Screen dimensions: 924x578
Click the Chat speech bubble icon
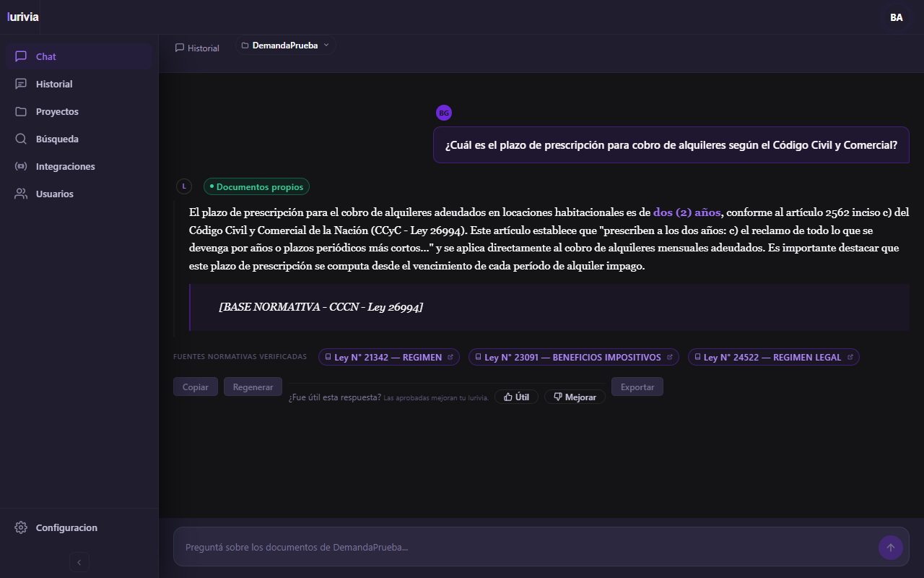(x=21, y=56)
